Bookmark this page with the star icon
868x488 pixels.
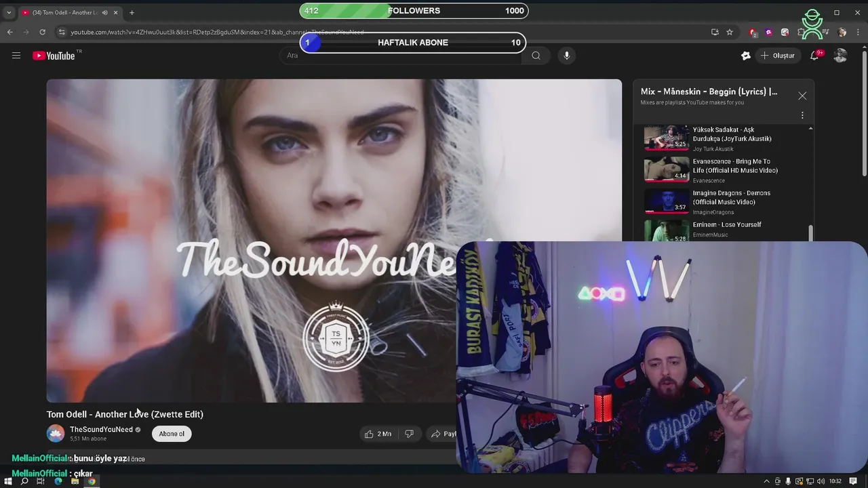pyautogui.click(x=730, y=32)
